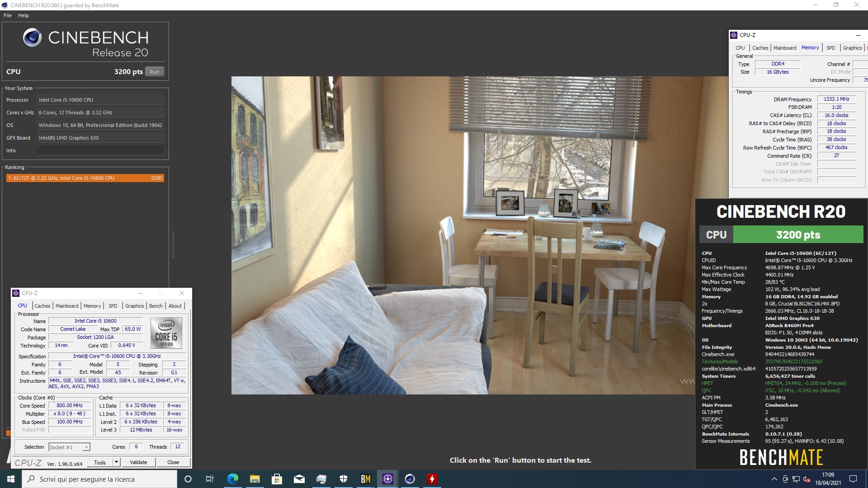Screen dimensions: 868x488
Task: Switch to CPU tab in top-right CPU-Z window
Action: click(x=740, y=48)
